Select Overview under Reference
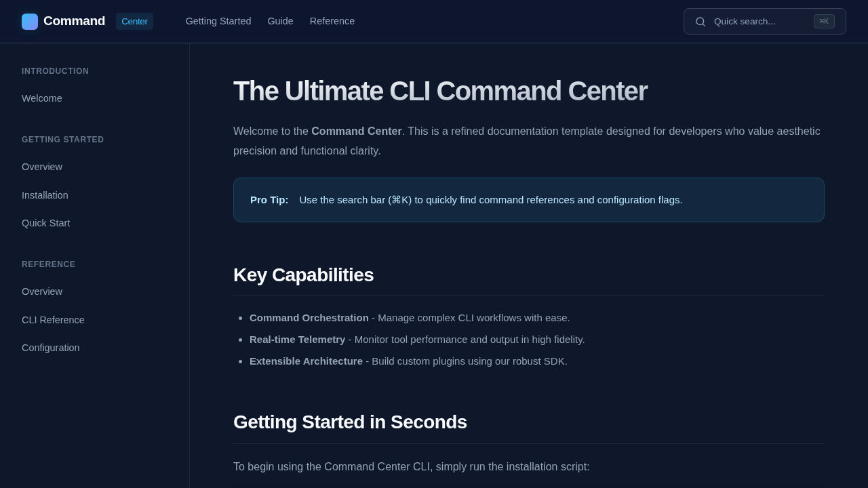 click(x=41, y=291)
